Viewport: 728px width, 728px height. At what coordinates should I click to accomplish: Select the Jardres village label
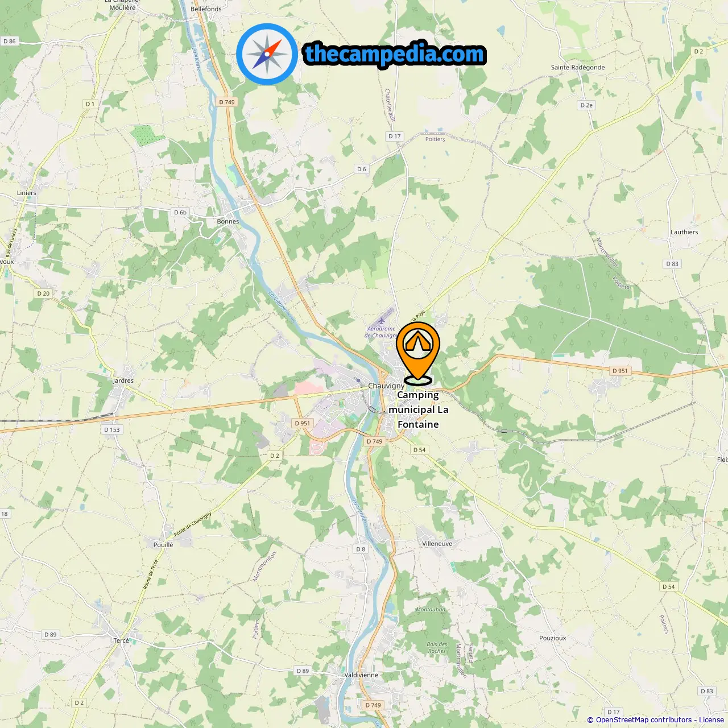pyautogui.click(x=123, y=381)
